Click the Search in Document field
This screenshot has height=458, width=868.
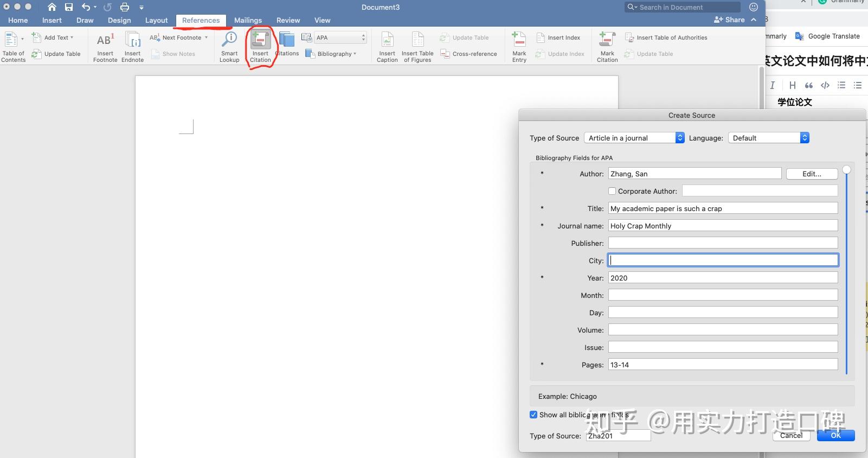click(683, 7)
